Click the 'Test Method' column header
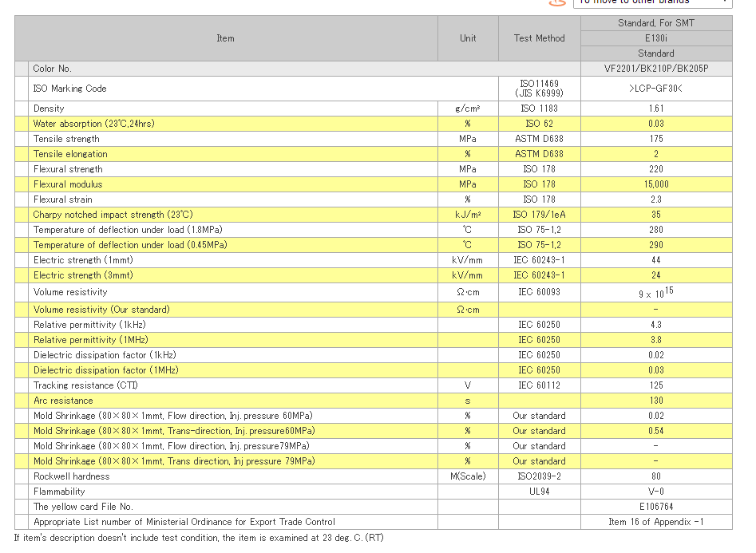756x553 pixels. (x=539, y=38)
